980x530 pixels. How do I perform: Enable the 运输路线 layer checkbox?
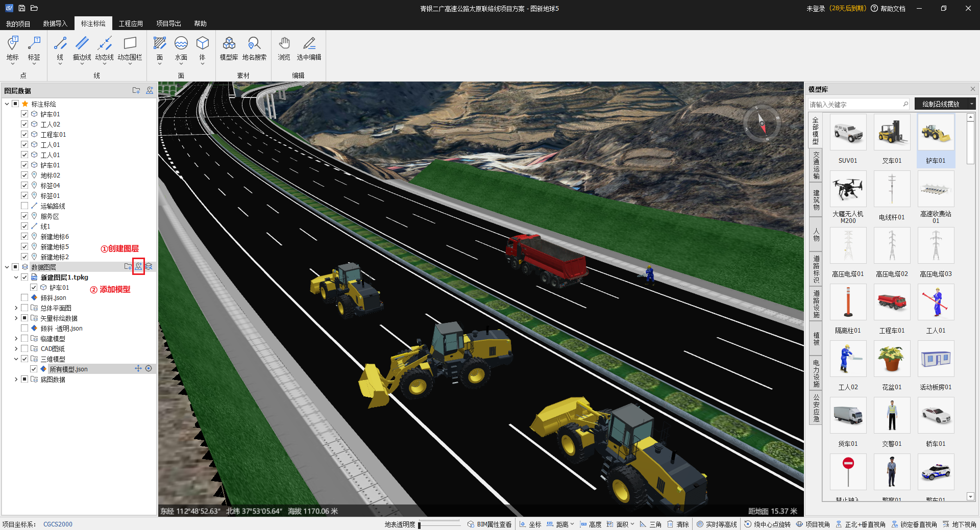click(24, 206)
